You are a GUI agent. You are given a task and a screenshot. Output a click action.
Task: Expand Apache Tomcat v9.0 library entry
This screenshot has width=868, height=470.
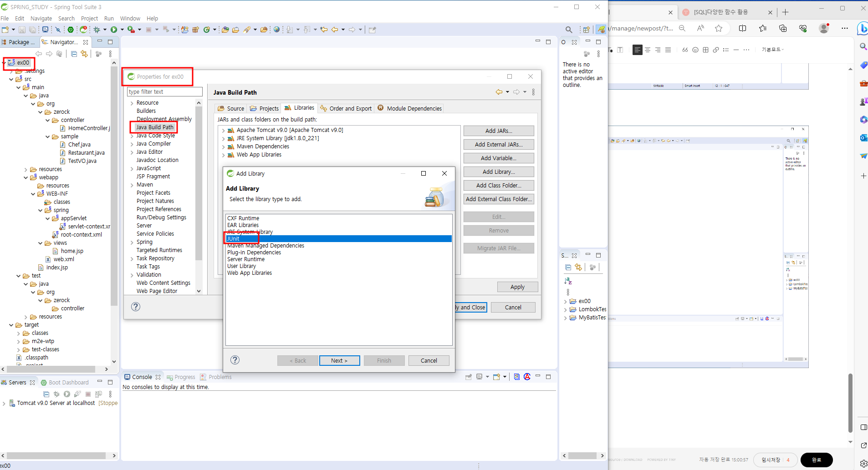tap(224, 130)
